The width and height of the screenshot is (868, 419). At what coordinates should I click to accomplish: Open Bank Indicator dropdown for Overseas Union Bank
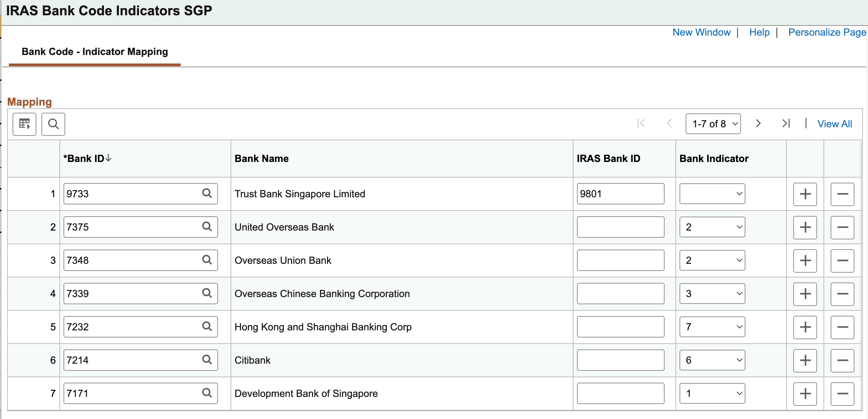pyautogui.click(x=712, y=260)
